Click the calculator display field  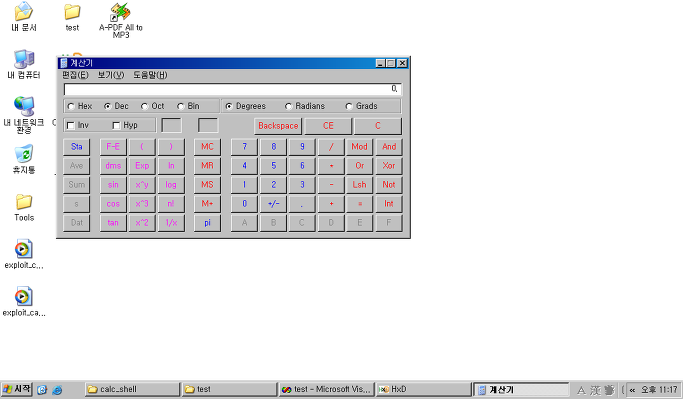click(x=233, y=89)
